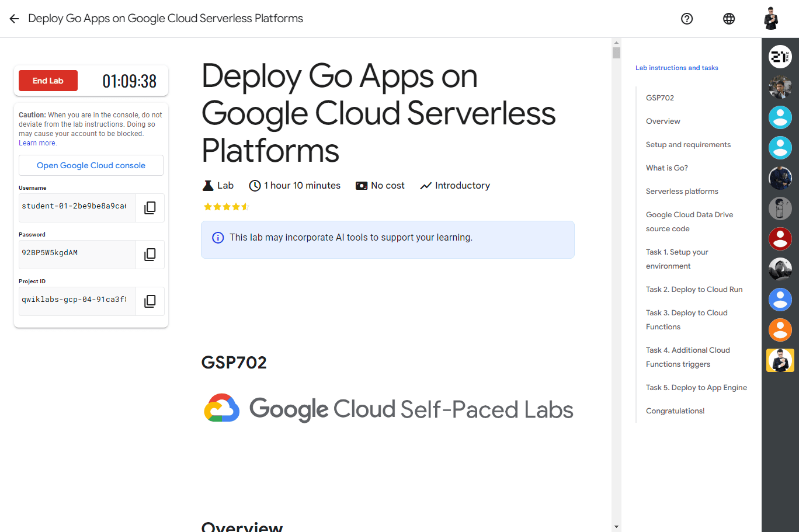Open the user profile avatar in header
799x532 pixels.
tap(771, 19)
